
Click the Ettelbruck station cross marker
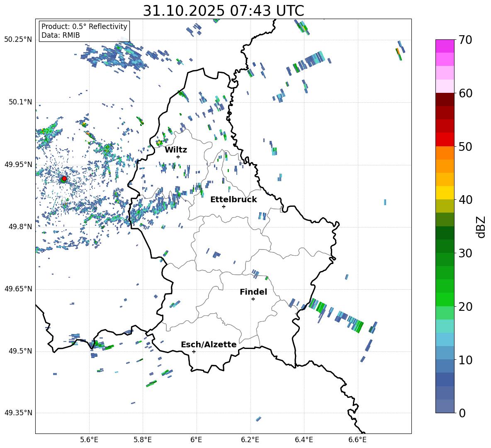[x=224, y=206]
